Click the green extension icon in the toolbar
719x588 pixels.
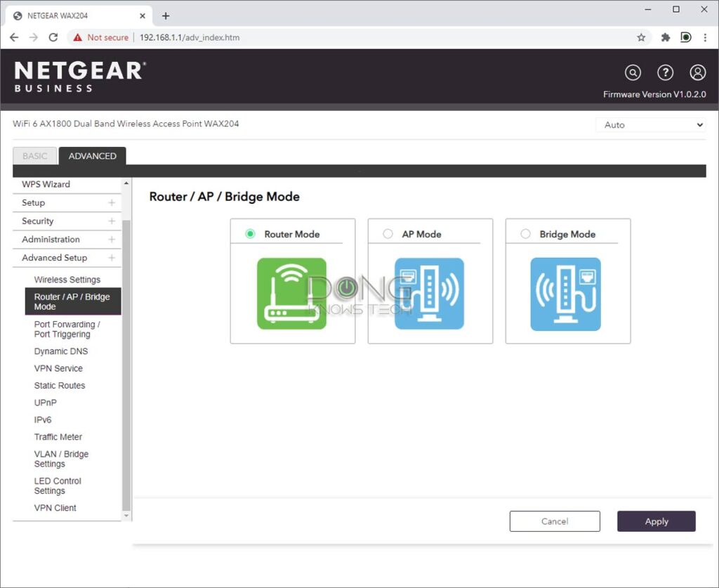tap(686, 37)
